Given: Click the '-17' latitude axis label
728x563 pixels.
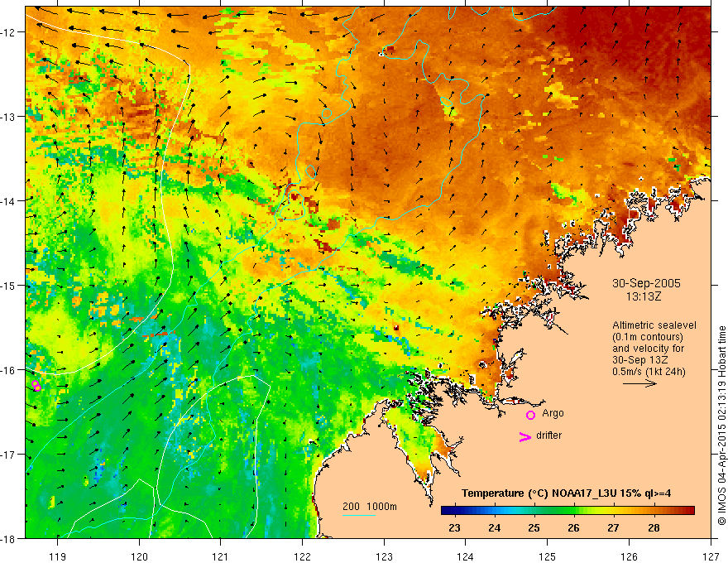Looking at the screenshot, I should point(9,454).
